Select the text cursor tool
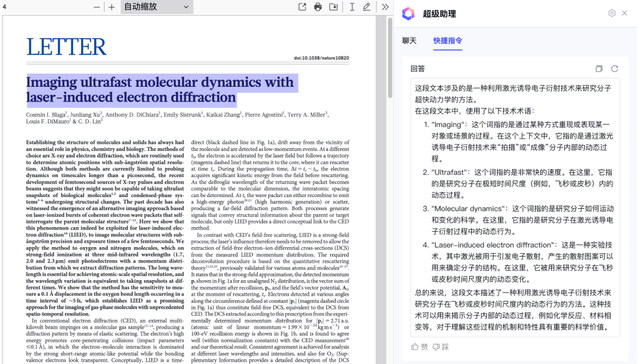 [x=352, y=7]
